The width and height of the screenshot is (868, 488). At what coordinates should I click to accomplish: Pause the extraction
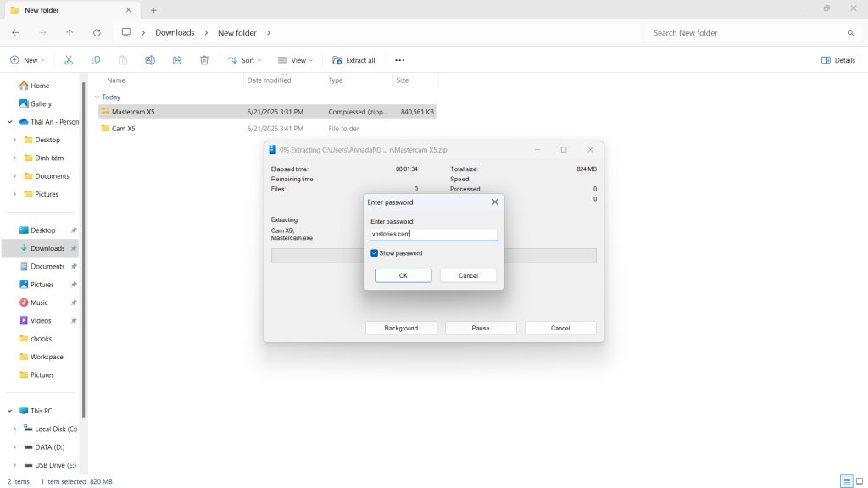[481, 328]
